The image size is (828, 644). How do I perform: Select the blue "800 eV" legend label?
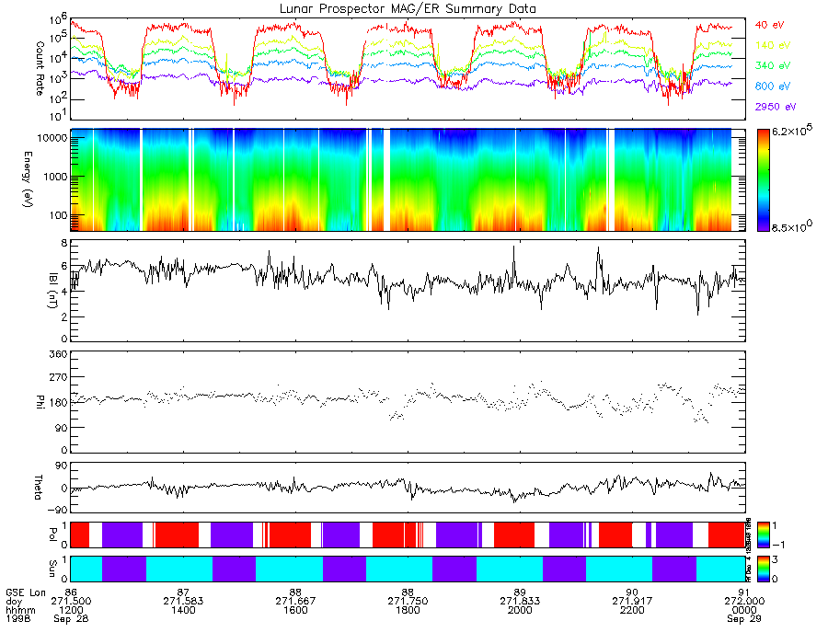[x=773, y=86]
